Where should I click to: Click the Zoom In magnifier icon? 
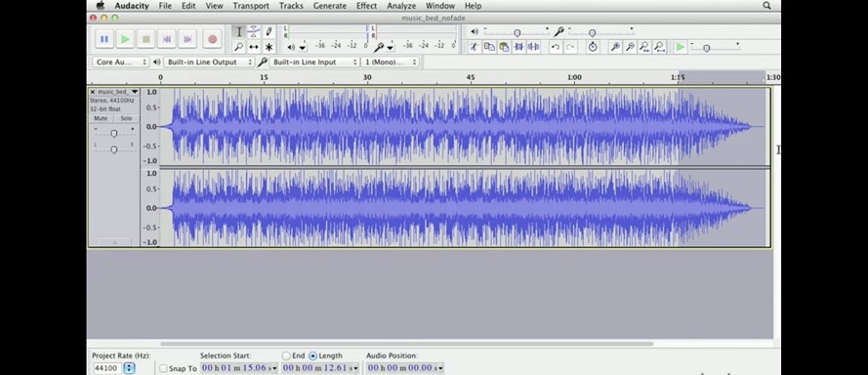(615, 47)
